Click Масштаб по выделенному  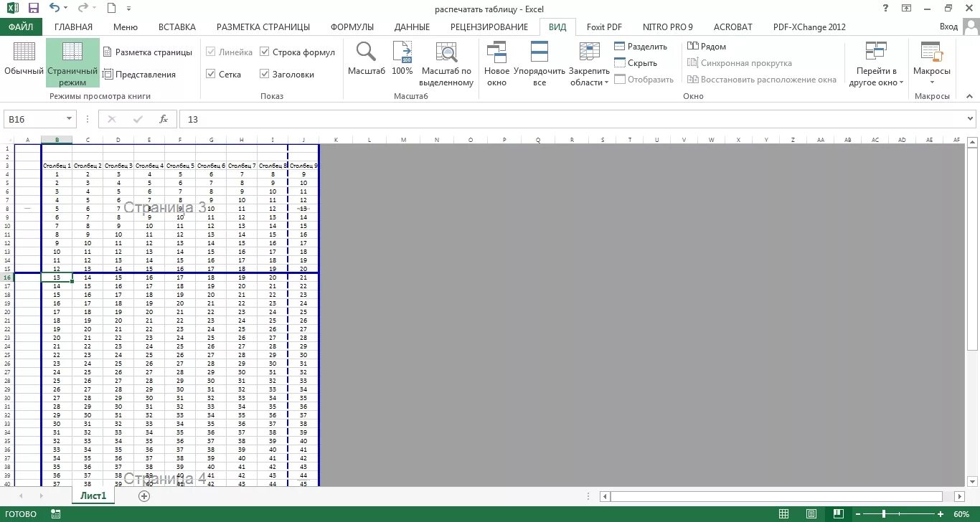pyautogui.click(x=446, y=64)
